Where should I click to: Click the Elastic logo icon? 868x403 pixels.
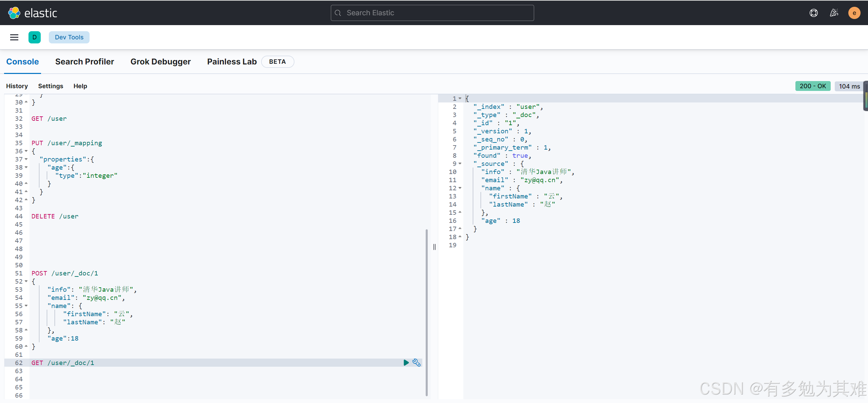(x=14, y=13)
